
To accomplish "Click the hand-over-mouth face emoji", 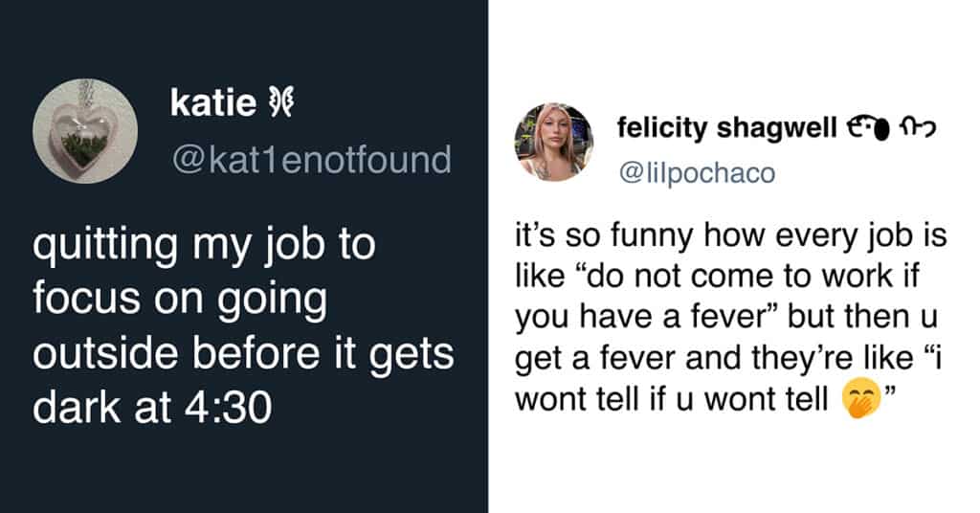I will tap(860, 399).
